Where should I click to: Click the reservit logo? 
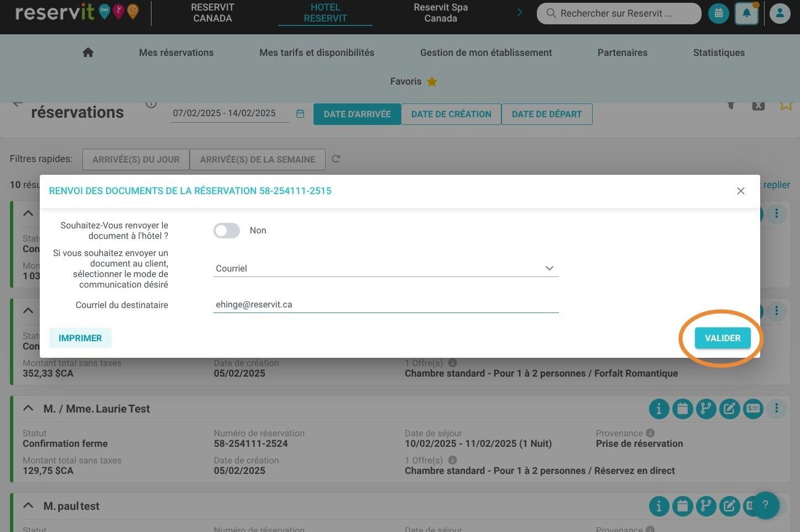77,12
